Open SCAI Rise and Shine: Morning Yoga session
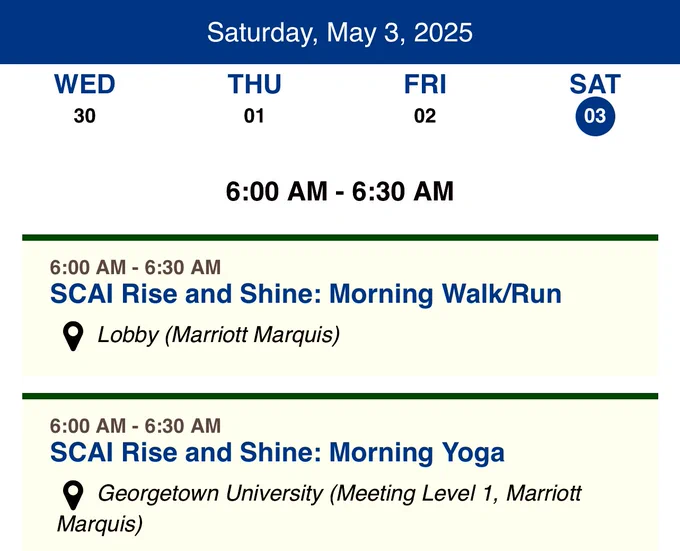The image size is (680, 551). click(277, 453)
